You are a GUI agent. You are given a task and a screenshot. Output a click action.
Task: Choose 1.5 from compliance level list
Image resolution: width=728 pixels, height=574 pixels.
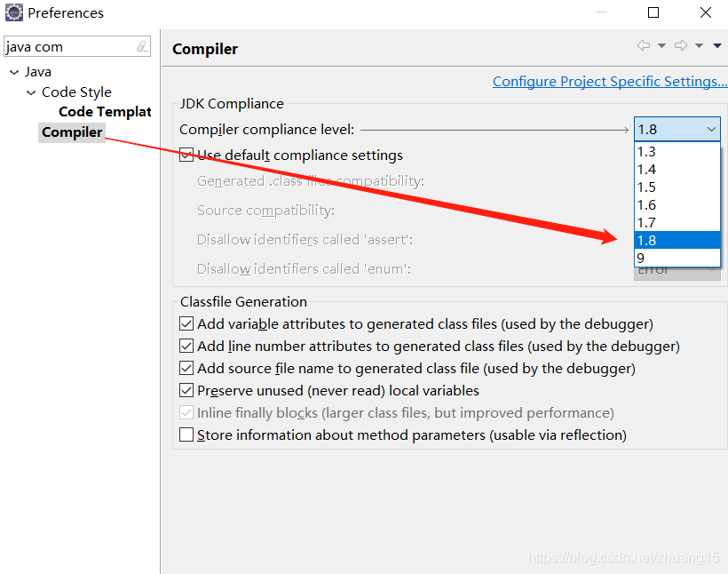click(x=677, y=187)
